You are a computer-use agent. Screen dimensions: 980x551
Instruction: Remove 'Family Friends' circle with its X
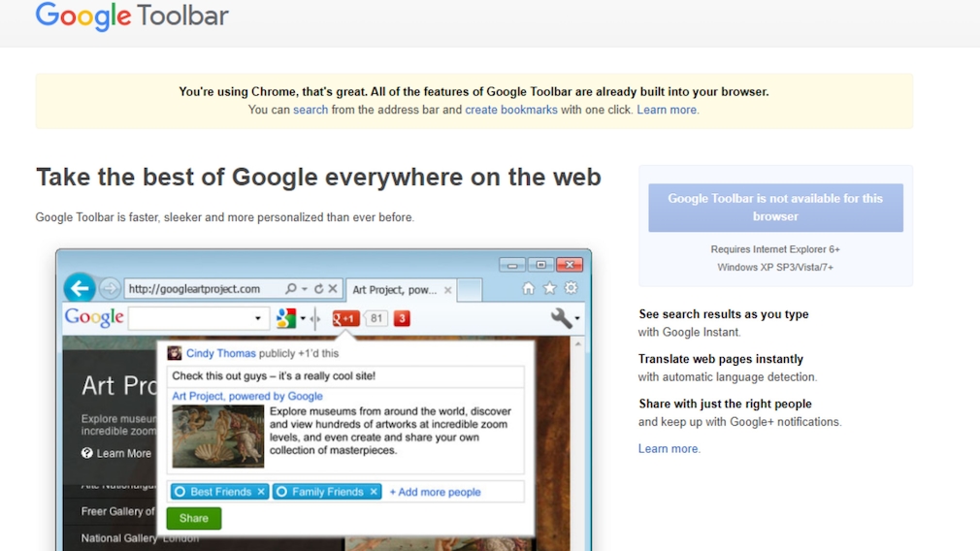(374, 492)
